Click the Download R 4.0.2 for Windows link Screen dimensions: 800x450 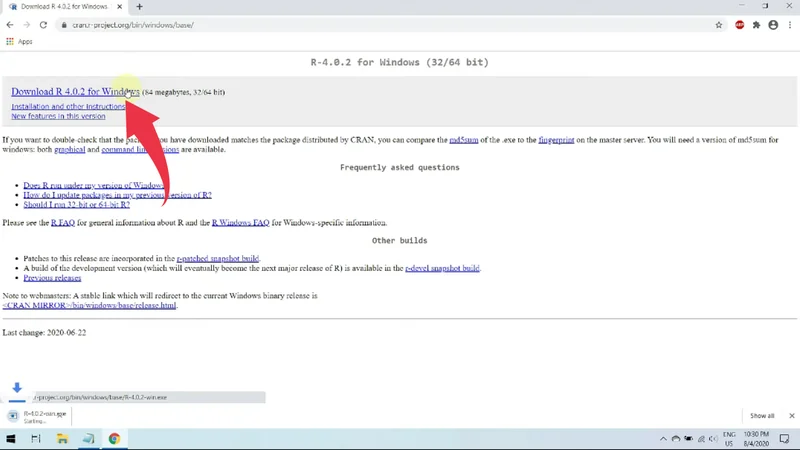(75, 92)
